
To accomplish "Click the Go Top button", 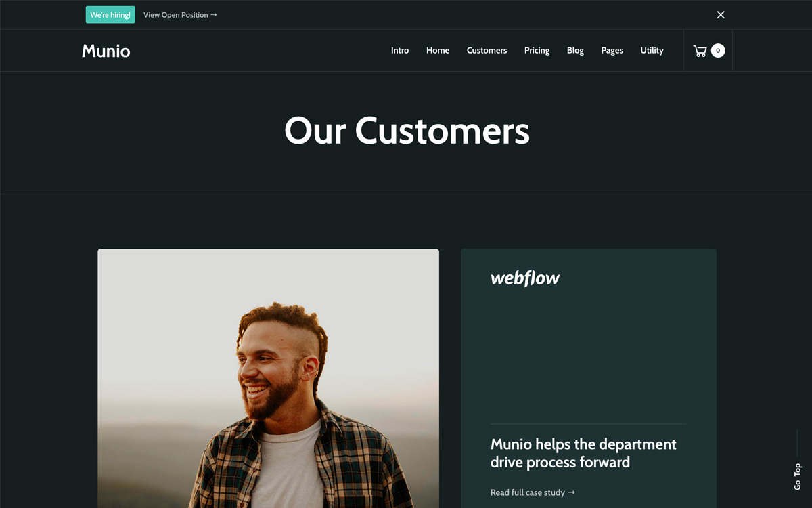I will (x=797, y=476).
